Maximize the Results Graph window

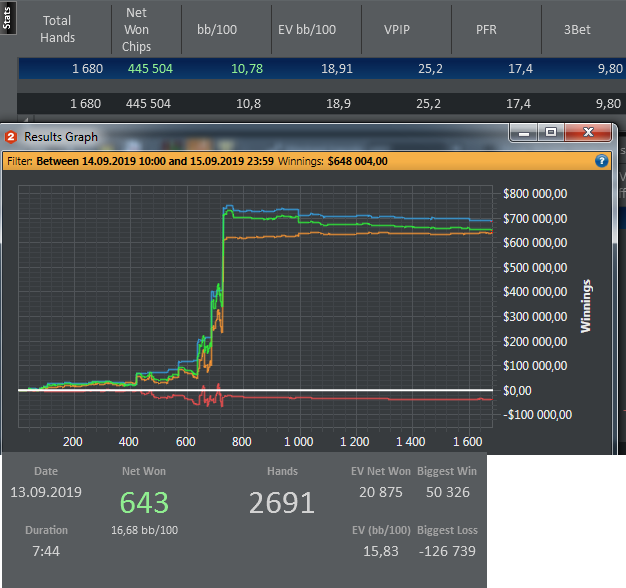click(x=551, y=133)
